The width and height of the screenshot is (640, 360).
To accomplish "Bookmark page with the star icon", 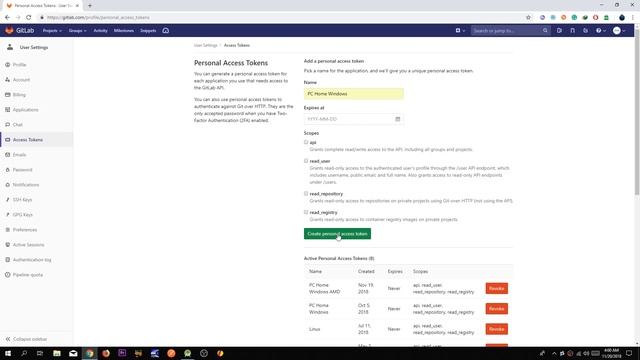I will (528, 18).
